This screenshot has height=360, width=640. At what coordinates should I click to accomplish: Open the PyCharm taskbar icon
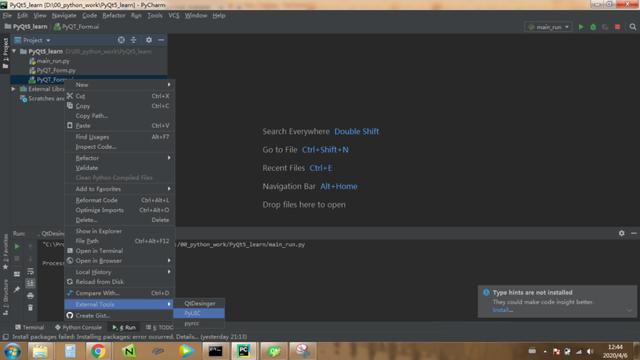(244, 351)
